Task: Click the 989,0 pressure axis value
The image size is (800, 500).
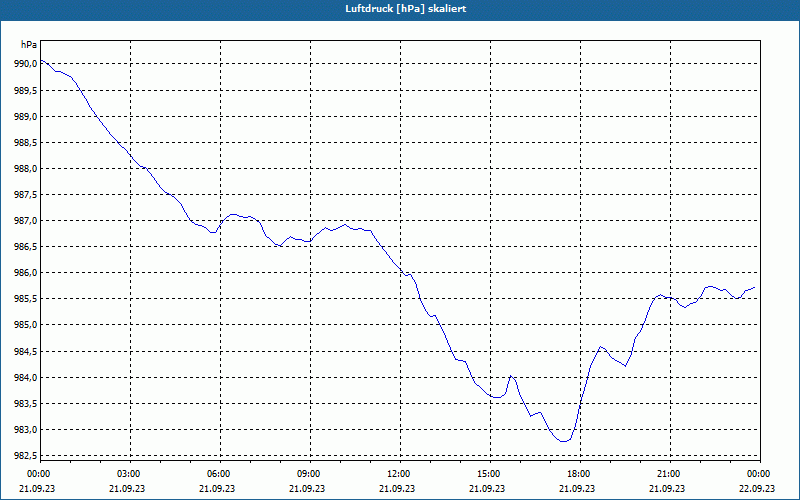Action: [x=26, y=116]
